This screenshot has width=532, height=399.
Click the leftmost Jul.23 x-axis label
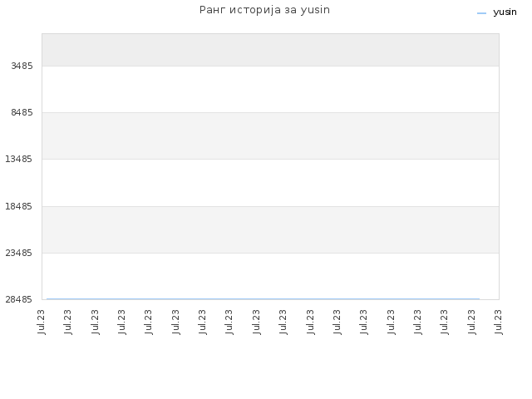(42, 322)
